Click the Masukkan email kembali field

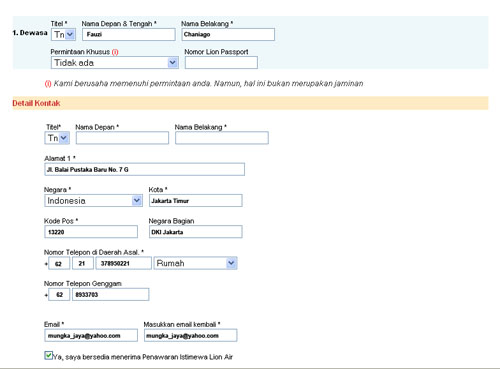click(x=191, y=335)
